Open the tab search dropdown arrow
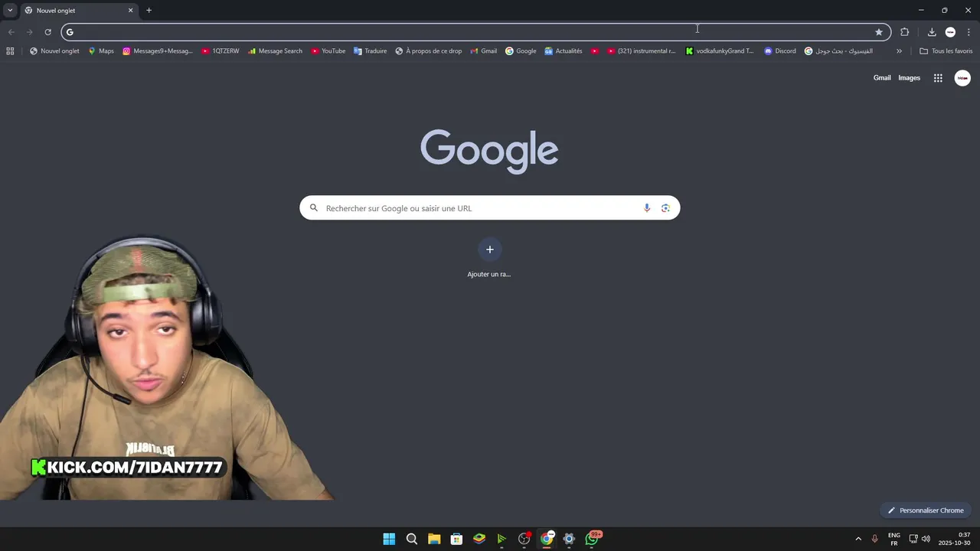 [10, 11]
